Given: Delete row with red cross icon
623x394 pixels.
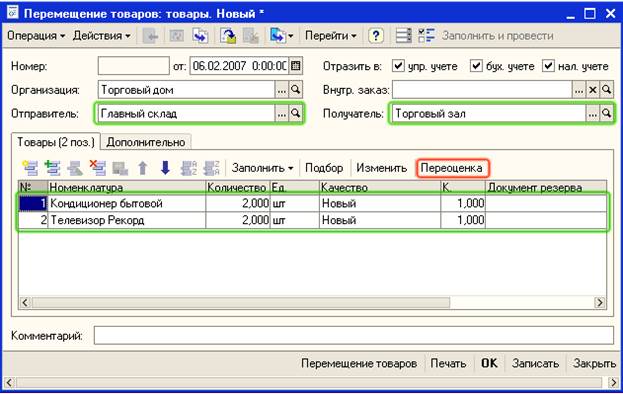Looking at the screenshot, I should [x=98, y=168].
